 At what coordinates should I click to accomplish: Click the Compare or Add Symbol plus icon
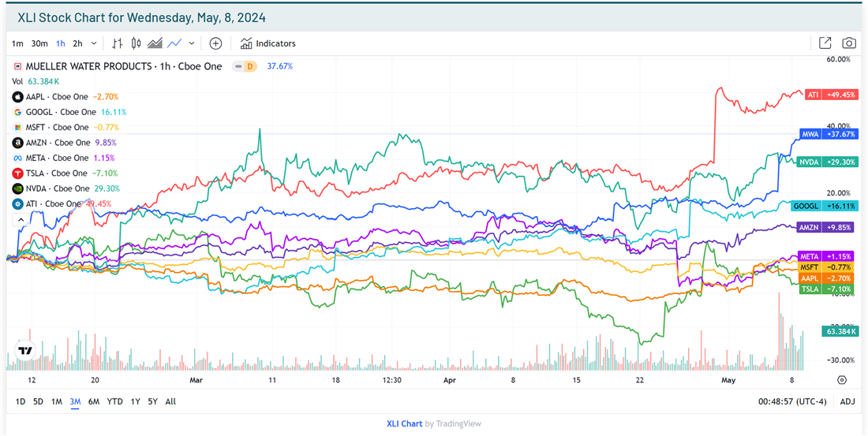pos(215,43)
